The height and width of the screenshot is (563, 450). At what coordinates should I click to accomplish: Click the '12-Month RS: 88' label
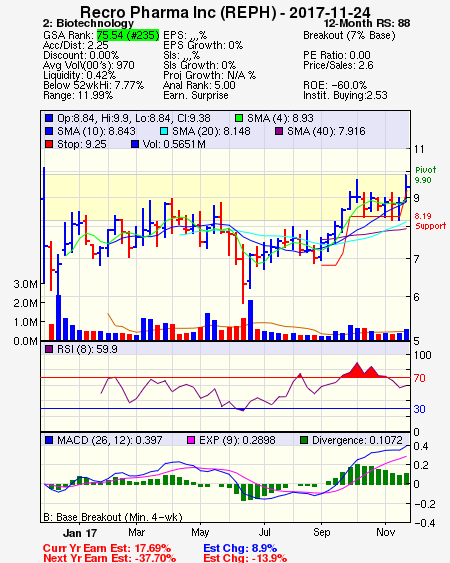pos(367,23)
